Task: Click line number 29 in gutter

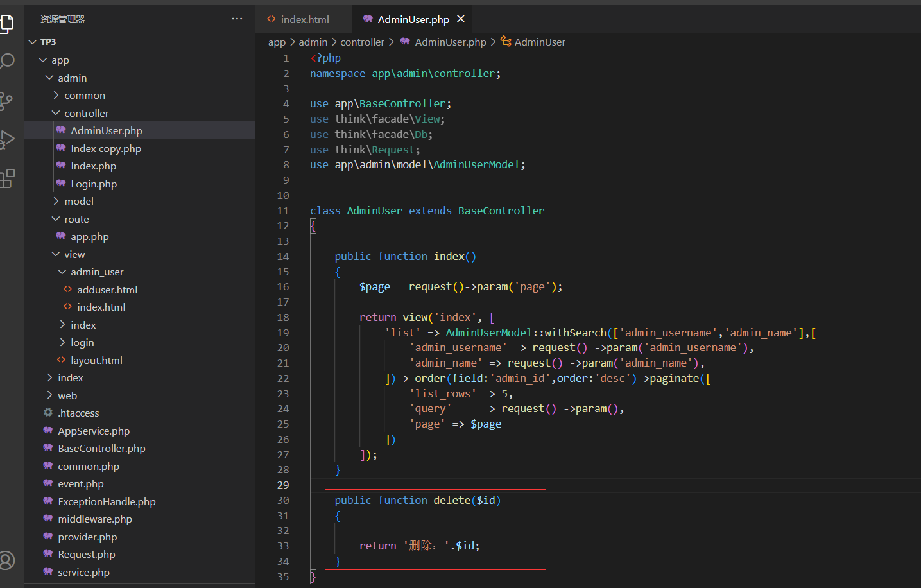Action: click(283, 485)
